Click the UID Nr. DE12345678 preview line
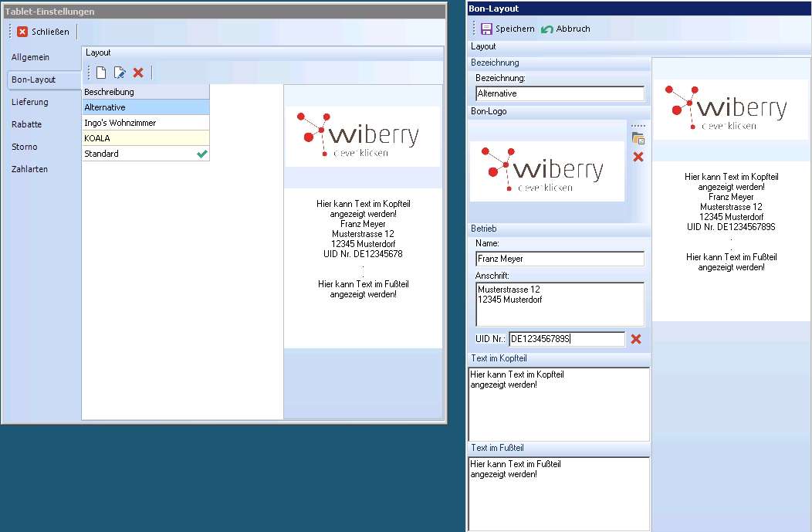 pyautogui.click(x=363, y=254)
